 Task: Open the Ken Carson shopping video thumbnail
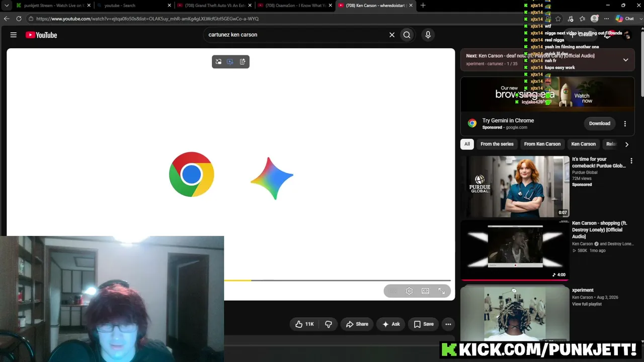515,250
